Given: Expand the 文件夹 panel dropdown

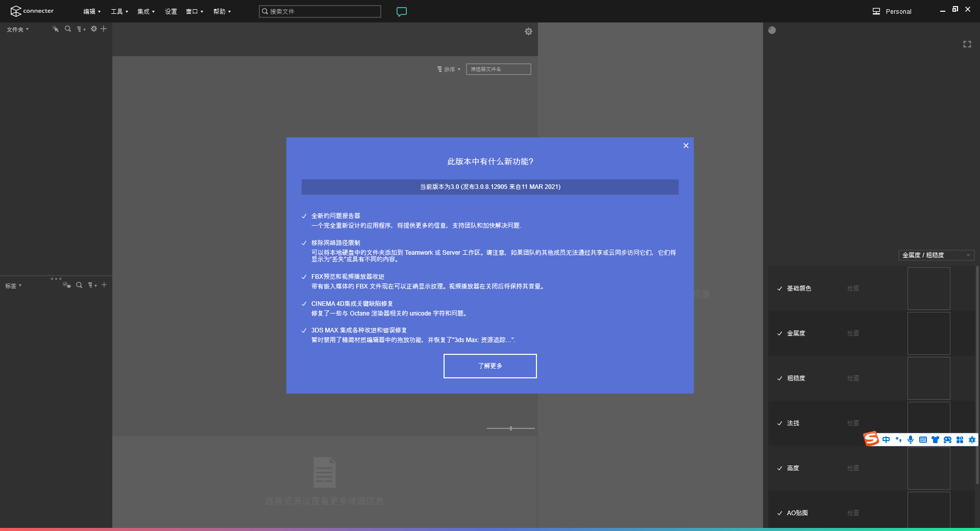Looking at the screenshot, I should pos(18,30).
